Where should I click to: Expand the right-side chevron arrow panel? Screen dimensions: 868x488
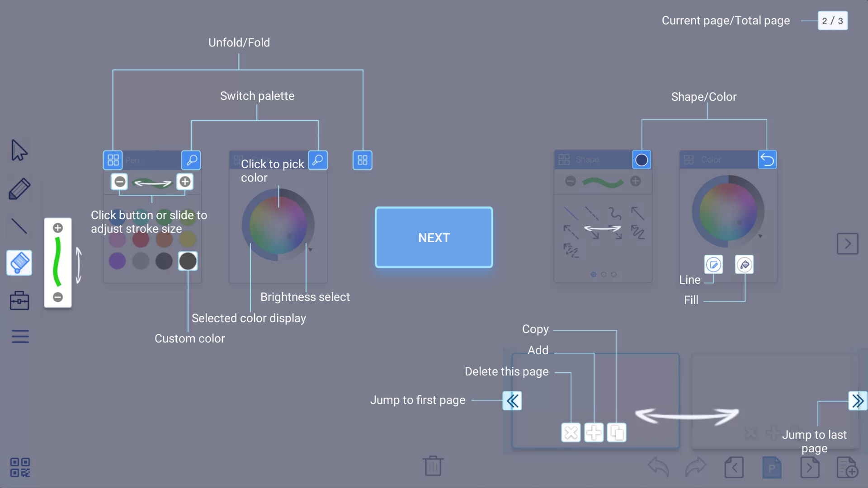click(847, 244)
